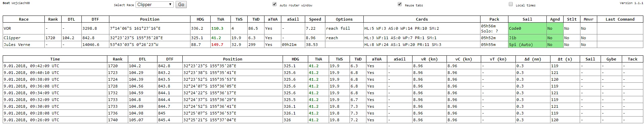Select the Jules Verne race row

(323, 45)
